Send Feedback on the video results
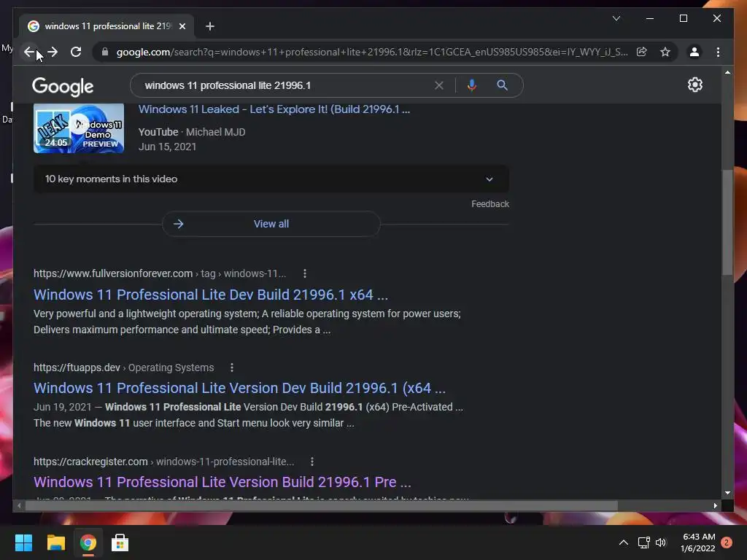The height and width of the screenshot is (560, 747). 489,204
